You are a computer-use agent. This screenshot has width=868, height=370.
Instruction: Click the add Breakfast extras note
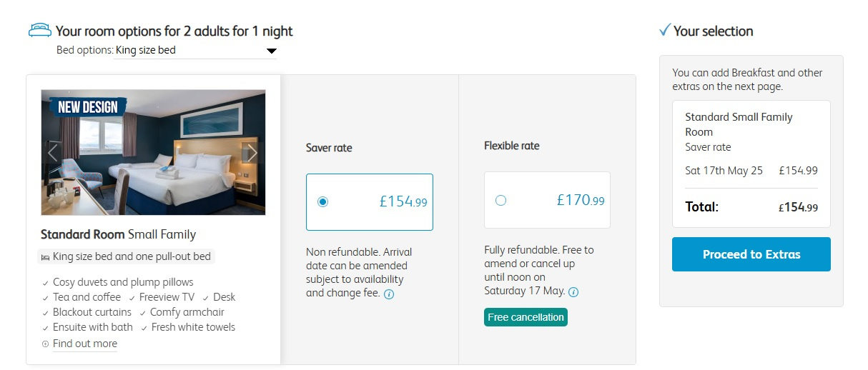(x=747, y=79)
